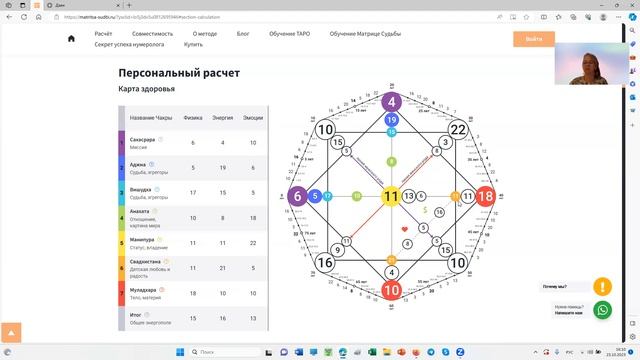Go back in the browser

pyautogui.click(x=9, y=17)
